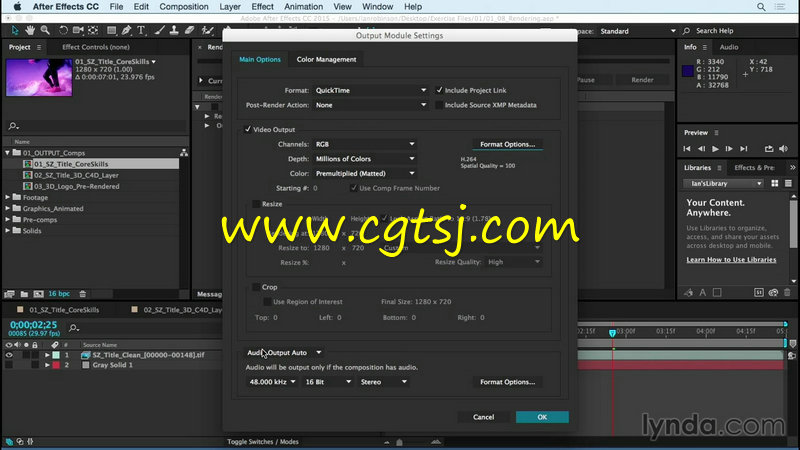Toggle Include Project Link checkbox
The image size is (800, 450).
click(439, 90)
